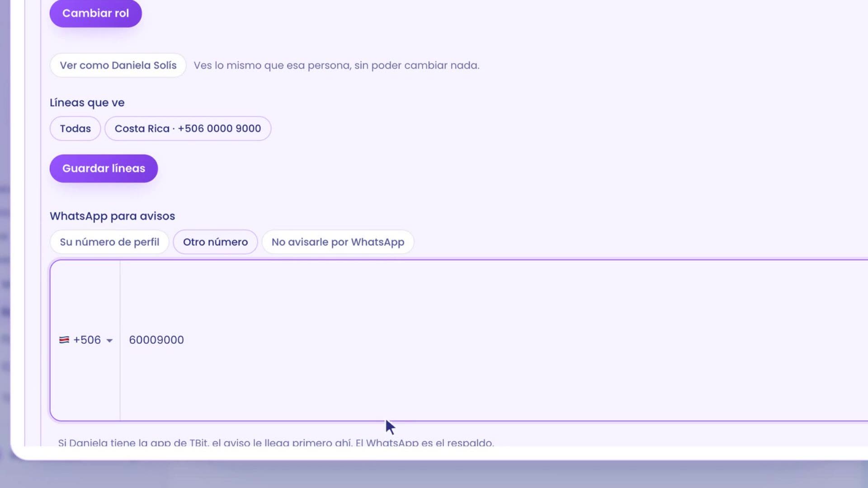868x488 pixels.
Task: Click the WhatsApp para avisos heading
Action: tap(112, 216)
